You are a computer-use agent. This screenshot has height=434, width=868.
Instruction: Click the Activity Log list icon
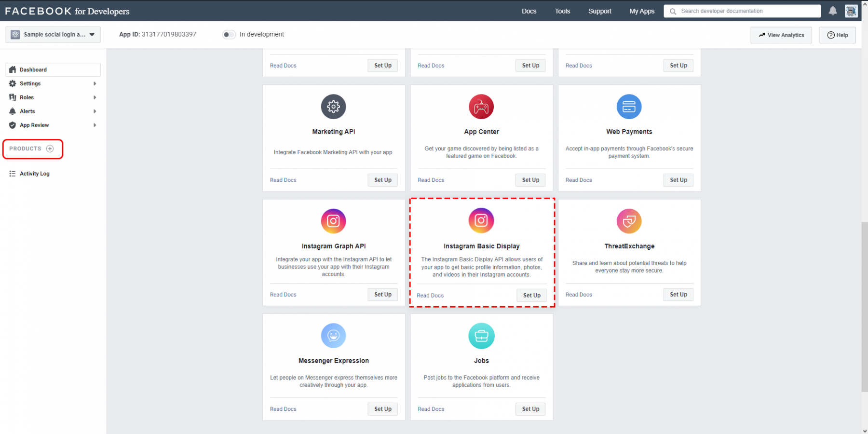click(x=13, y=174)
